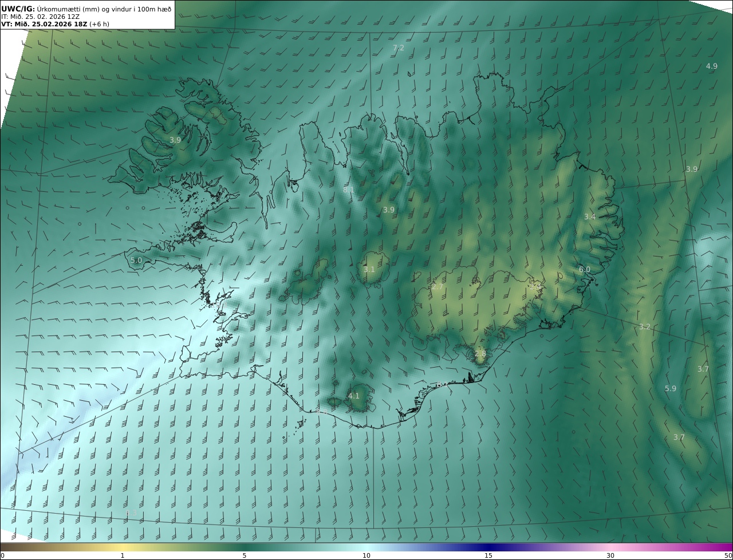
Task: Click the 6.0 value label
Action: pos(585,270)
